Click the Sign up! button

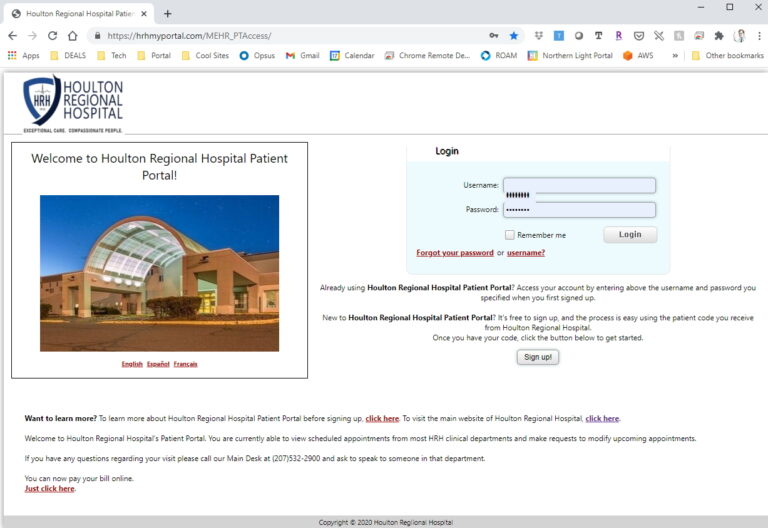(538, 357)
